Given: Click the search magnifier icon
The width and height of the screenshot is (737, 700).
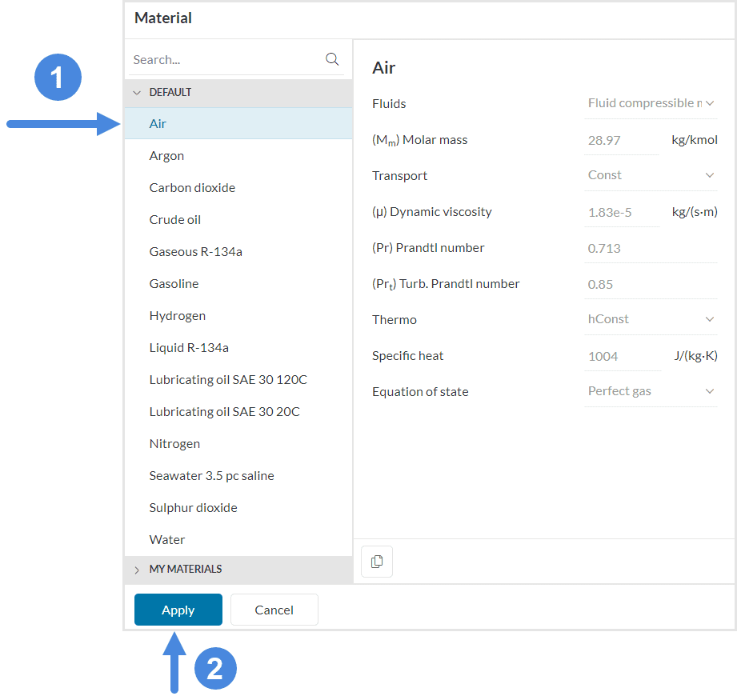Looking at the screenshot, I should (332, 59).
